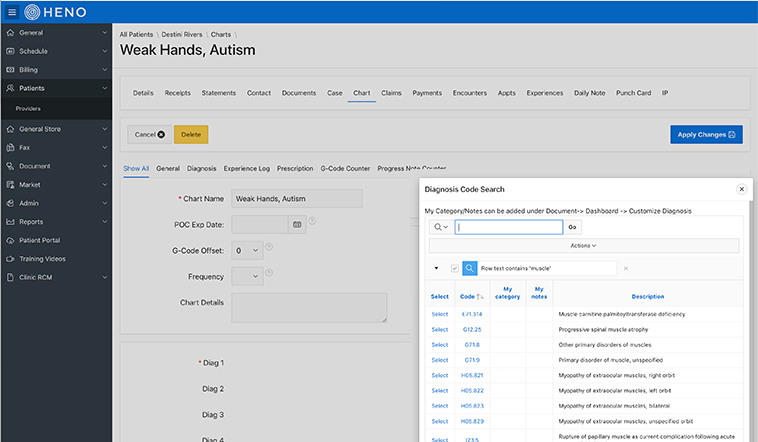Expand the Schedule sidebar menu chevron
This screenshot has width=758, height=442.
pos(105,51)
